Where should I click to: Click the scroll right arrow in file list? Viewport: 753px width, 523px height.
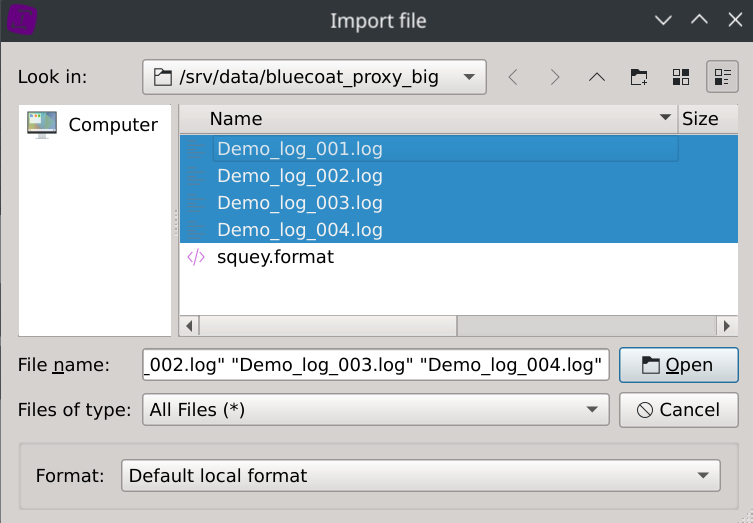coord(729,326)
